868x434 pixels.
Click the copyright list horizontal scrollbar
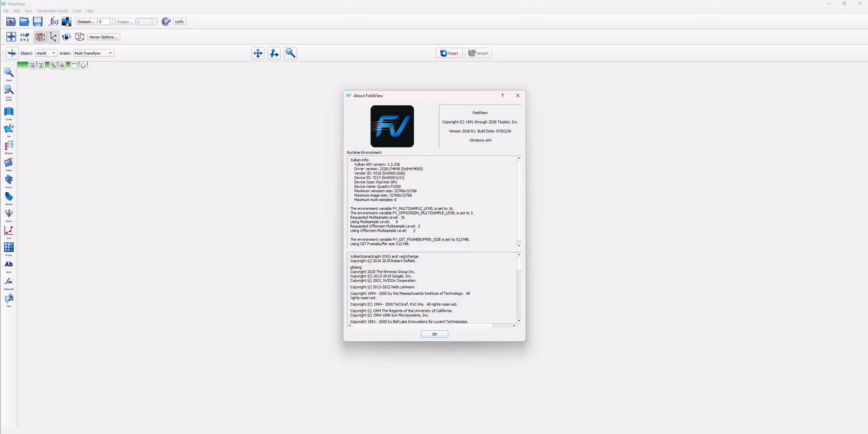[432, 326]
